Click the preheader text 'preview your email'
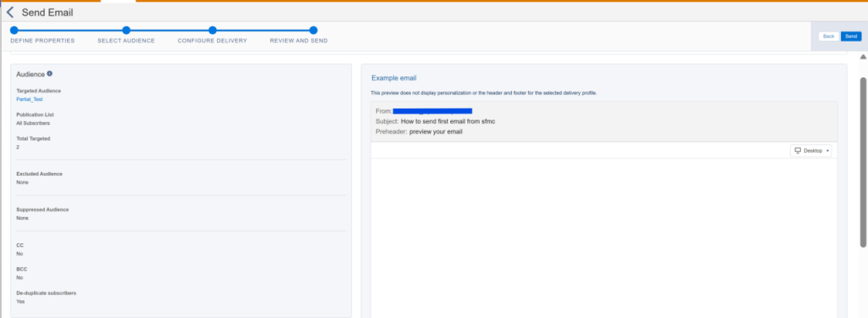The width and height of the screenshot is (868, 318). coord(436,131)
